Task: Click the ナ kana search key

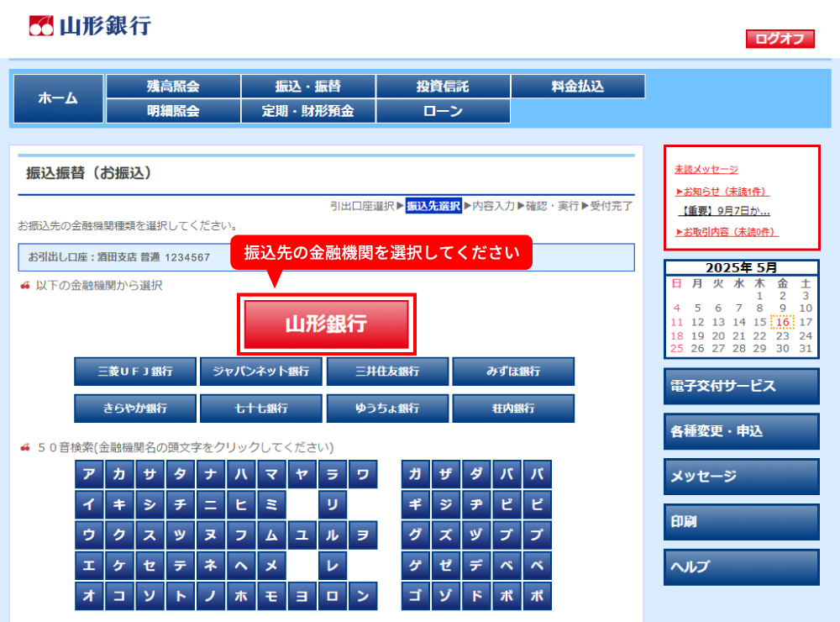Action: pyautogui.click(x=211, y=474)
